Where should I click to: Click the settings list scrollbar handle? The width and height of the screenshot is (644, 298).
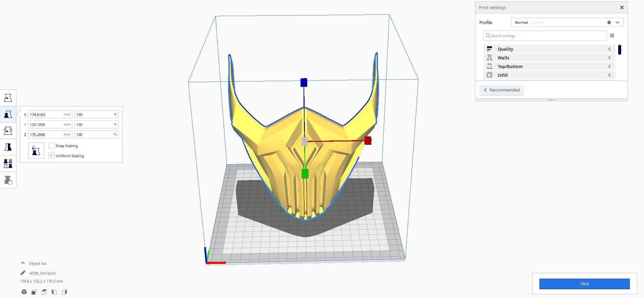(620, 50)
